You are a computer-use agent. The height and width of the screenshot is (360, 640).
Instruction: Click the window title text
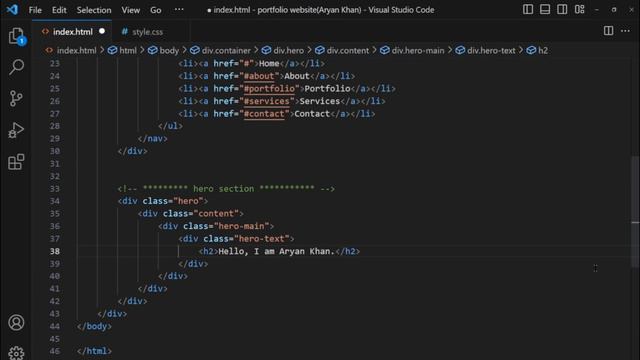pyautogui.click(x=321, y=10)
